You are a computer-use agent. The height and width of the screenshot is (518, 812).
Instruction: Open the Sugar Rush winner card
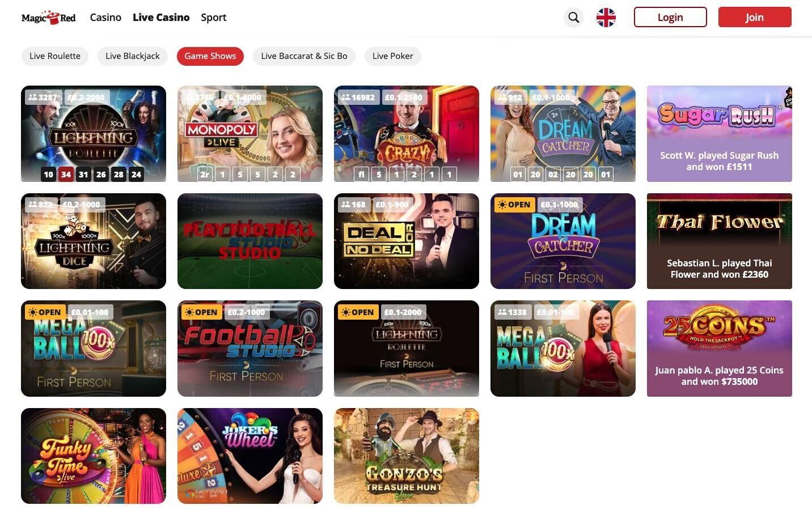pos(719,134)
